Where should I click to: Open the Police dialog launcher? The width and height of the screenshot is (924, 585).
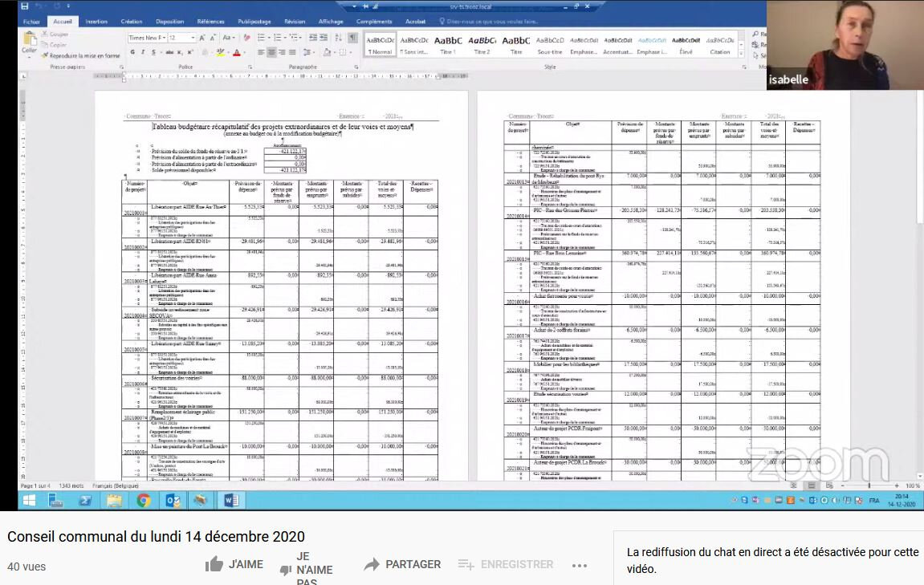coord(250,67)
